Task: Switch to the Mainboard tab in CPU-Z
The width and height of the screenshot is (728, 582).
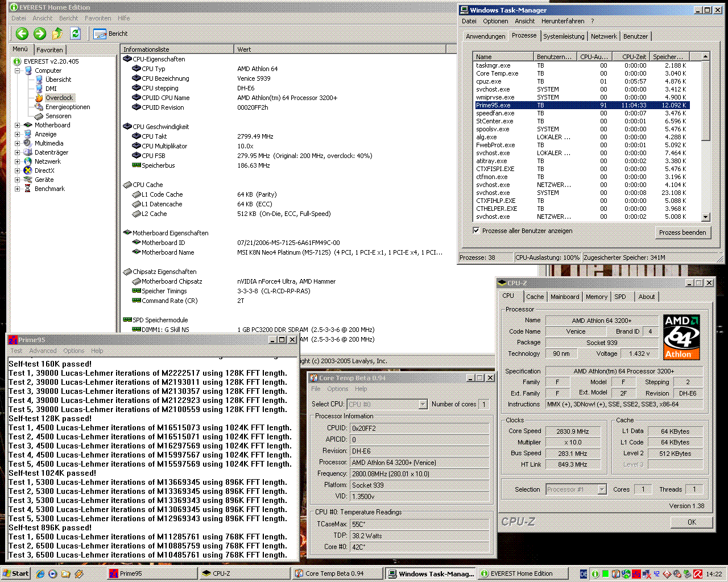Action: tap(564, 297)
